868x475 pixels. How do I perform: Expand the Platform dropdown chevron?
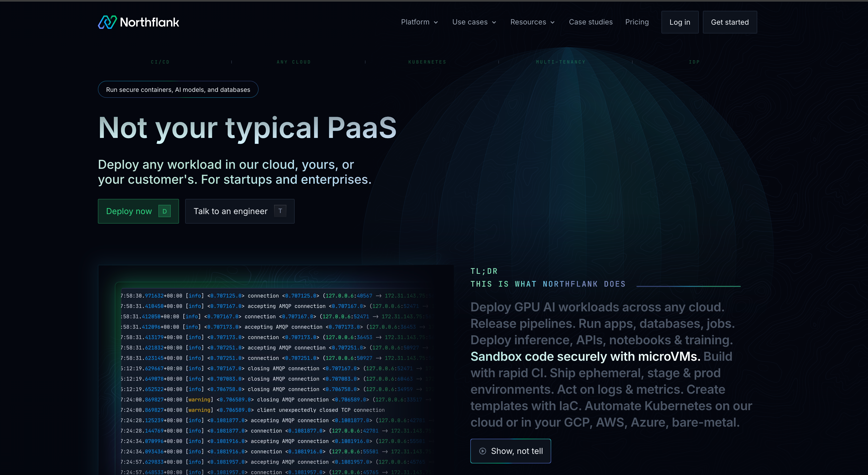tap(436, 23)
